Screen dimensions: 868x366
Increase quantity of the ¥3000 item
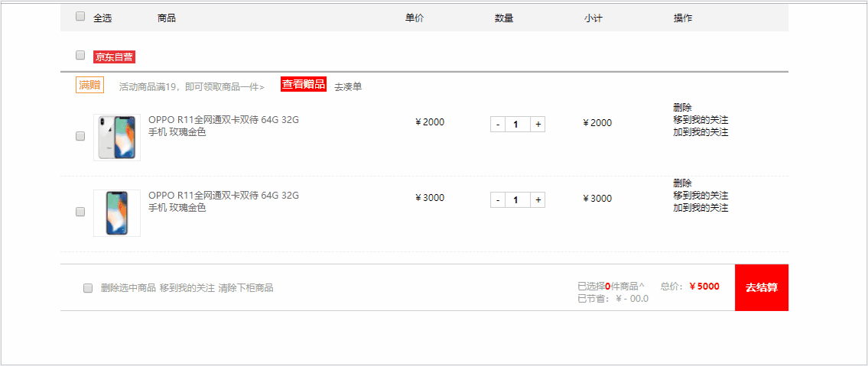pyautogui.click(x=538, y=200)
